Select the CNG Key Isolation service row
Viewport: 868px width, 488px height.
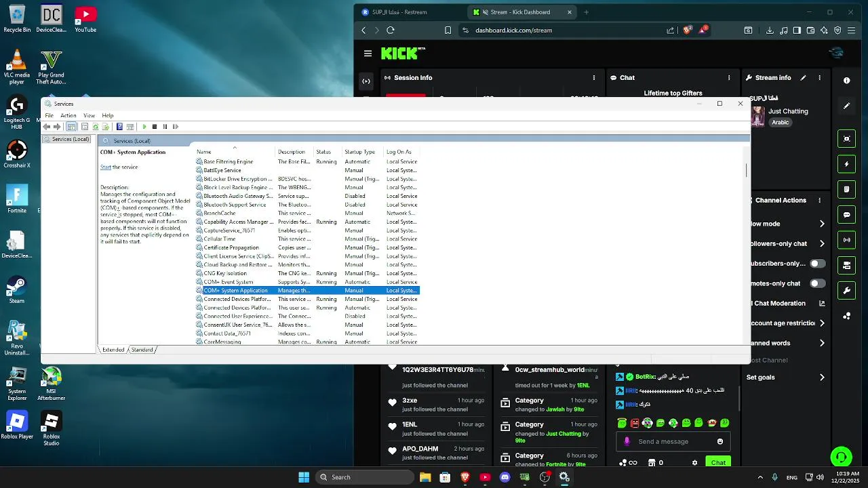pos(307,273)
